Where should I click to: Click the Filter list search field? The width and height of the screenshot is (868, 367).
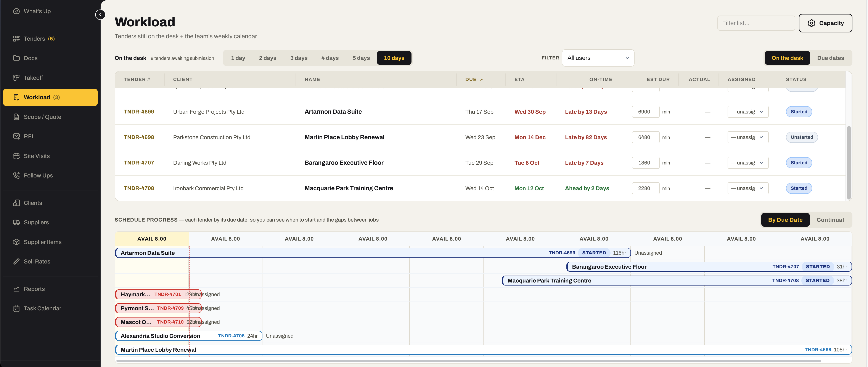point(756,23)
